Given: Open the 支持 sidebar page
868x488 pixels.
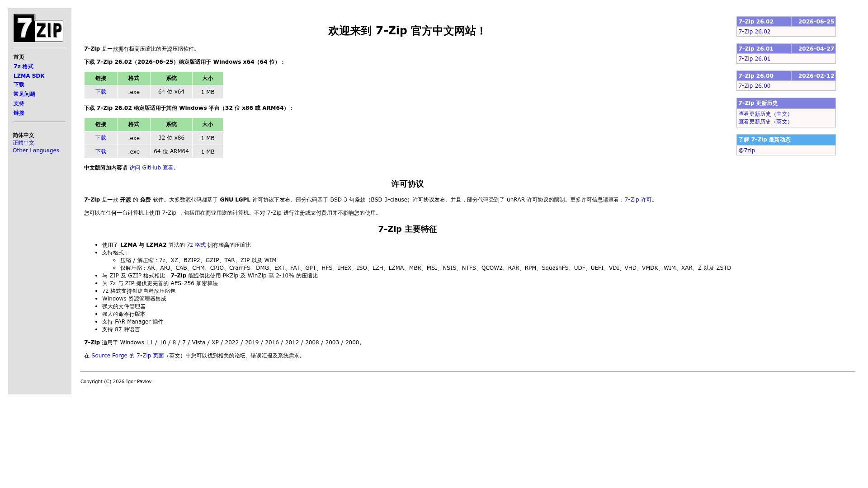Looking at the screenshot, I should click(x=19, y=103).
